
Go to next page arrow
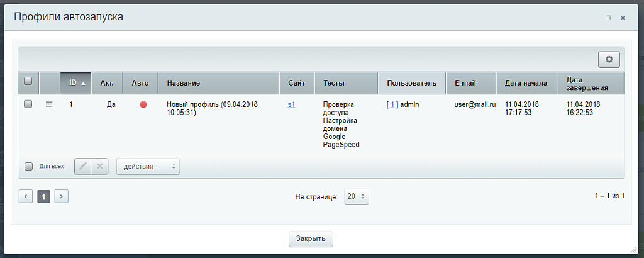61,196
